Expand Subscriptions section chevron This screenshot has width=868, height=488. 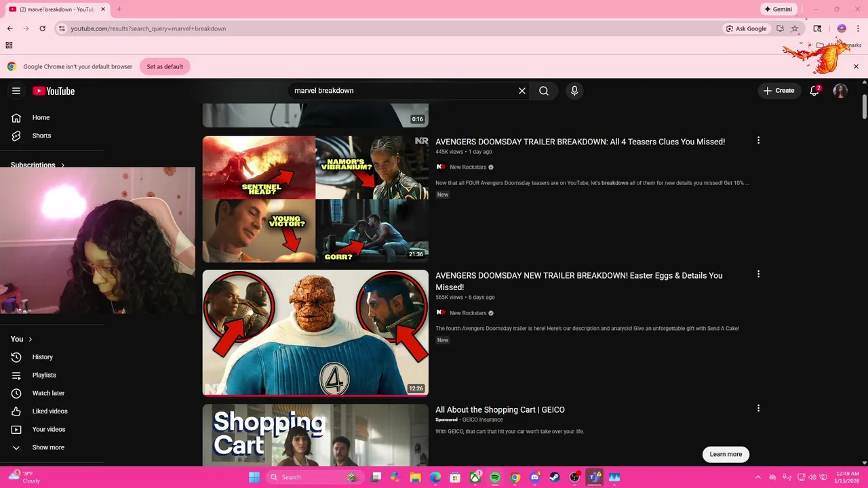[63, 165]
